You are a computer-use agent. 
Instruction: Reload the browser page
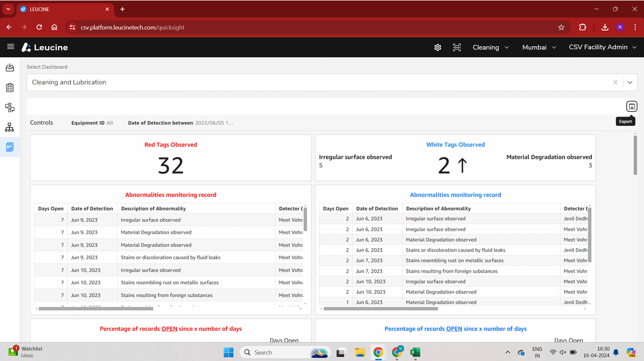pyautogui.click(x=39, y=27)
